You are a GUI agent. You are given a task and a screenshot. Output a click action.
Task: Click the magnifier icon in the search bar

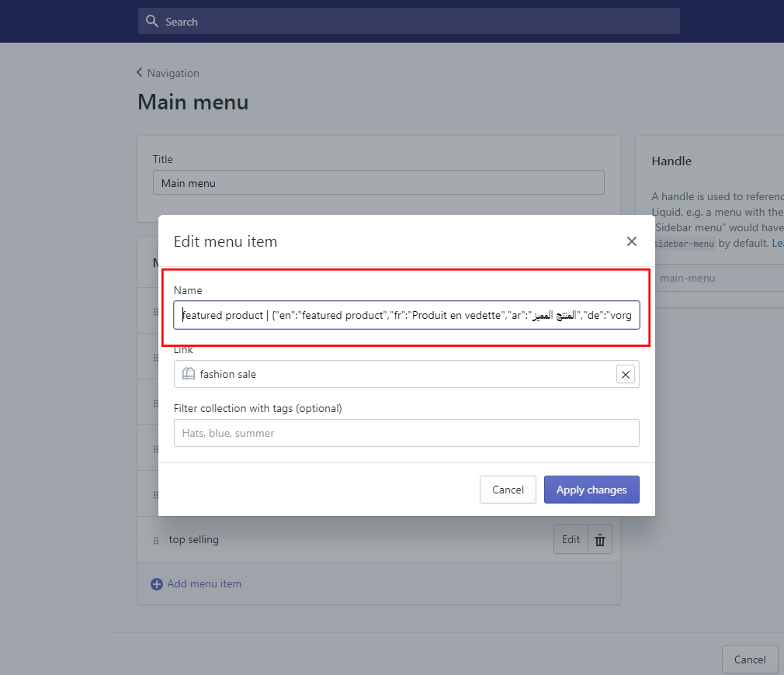point(152,21)
